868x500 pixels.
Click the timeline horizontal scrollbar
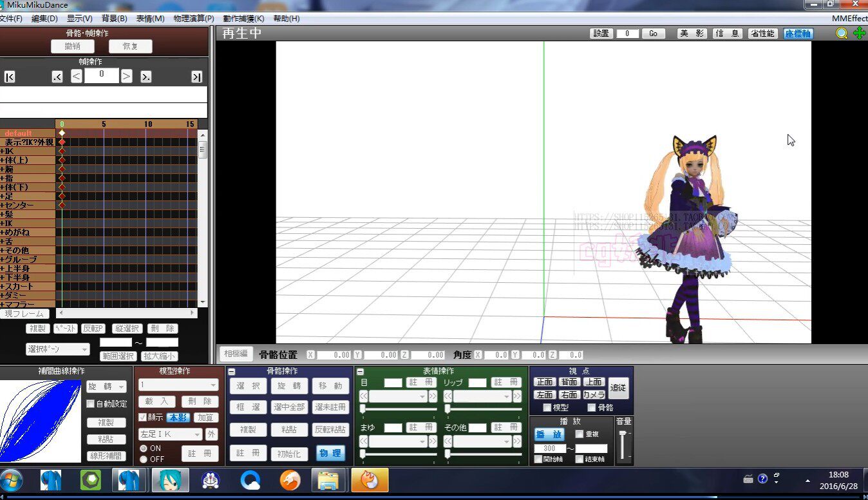pyautogui.click(x=126, y=313)
